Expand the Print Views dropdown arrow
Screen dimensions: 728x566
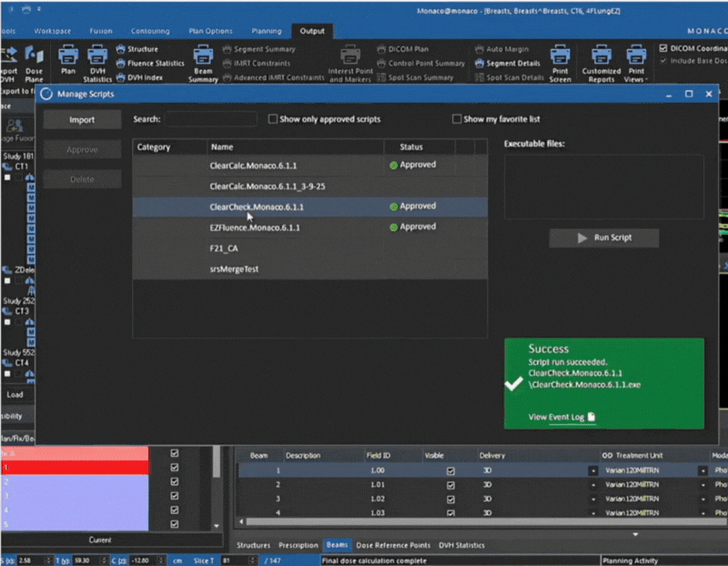646,80
